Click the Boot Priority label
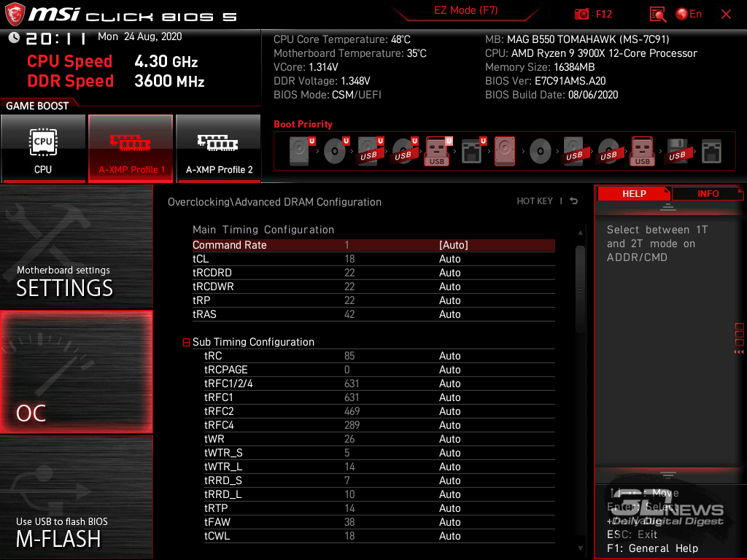 point(303,124)
